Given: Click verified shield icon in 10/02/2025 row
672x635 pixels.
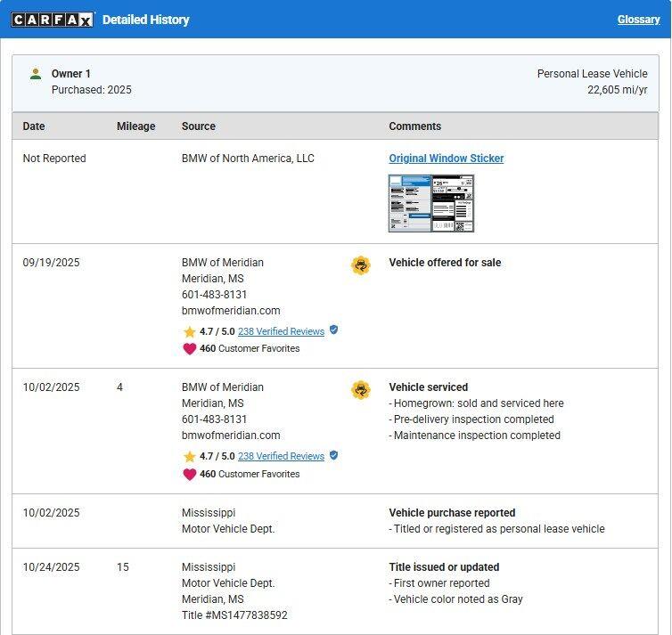Looking at the screenshot, I should [x=333, y=455].
